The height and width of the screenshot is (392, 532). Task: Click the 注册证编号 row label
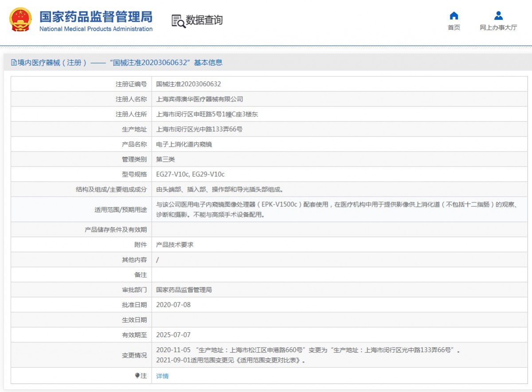pos(131,84)
